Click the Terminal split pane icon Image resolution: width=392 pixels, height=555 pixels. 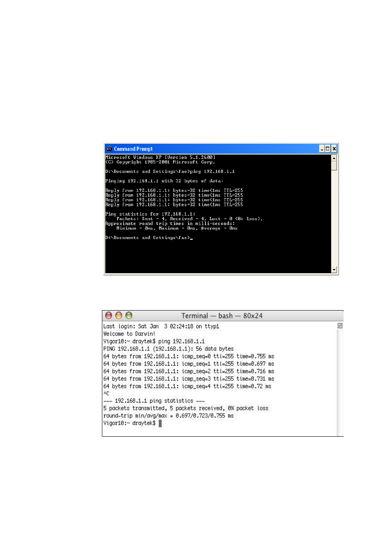pos(340,326)
